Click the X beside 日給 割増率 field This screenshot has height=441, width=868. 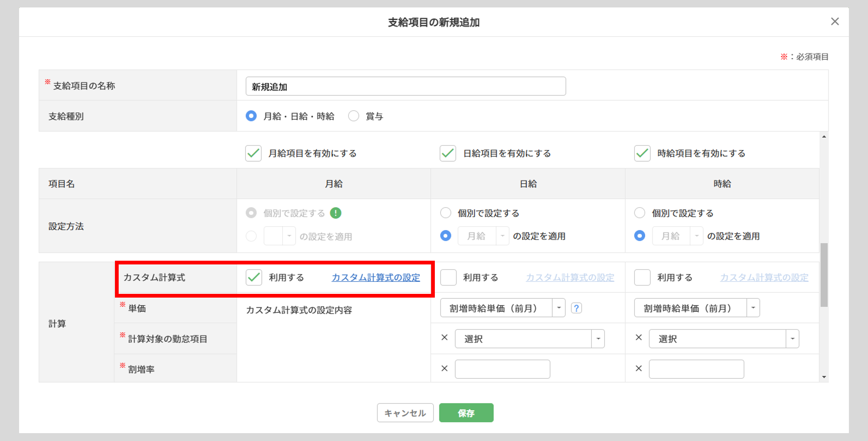pyautogui.click(x=444, y=368)
